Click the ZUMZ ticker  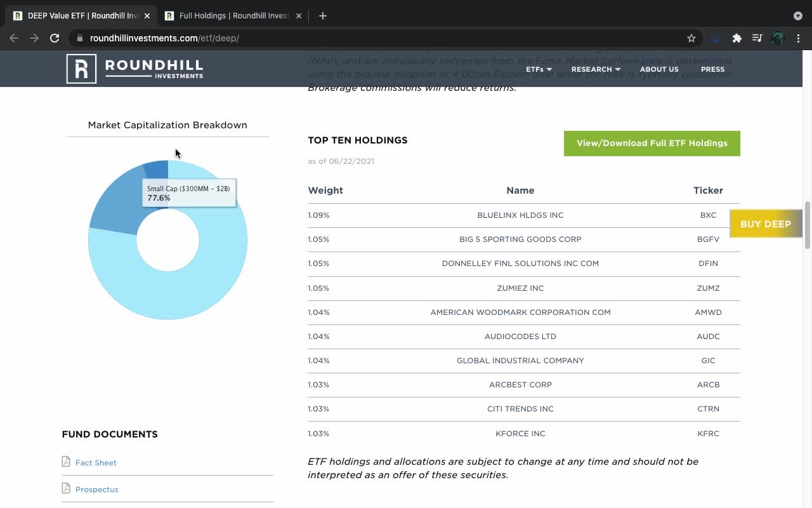(708, 288)
